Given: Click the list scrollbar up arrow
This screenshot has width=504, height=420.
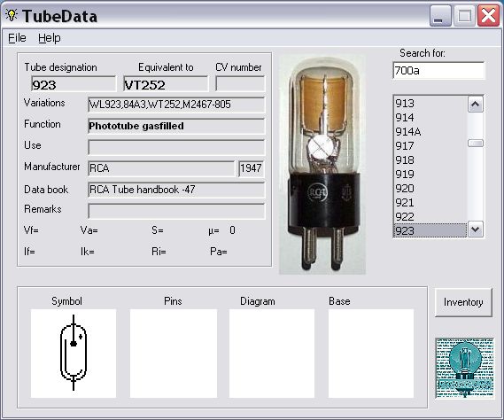Looking at the screenshot, I should (476, 105).
